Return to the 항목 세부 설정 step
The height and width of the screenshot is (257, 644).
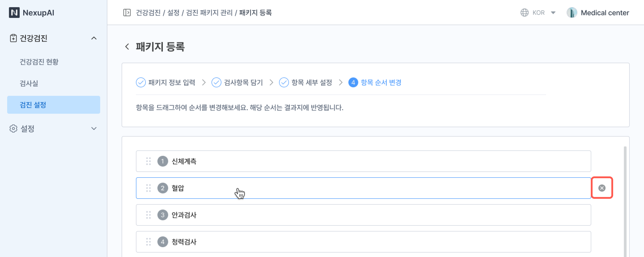coord(305,82)
